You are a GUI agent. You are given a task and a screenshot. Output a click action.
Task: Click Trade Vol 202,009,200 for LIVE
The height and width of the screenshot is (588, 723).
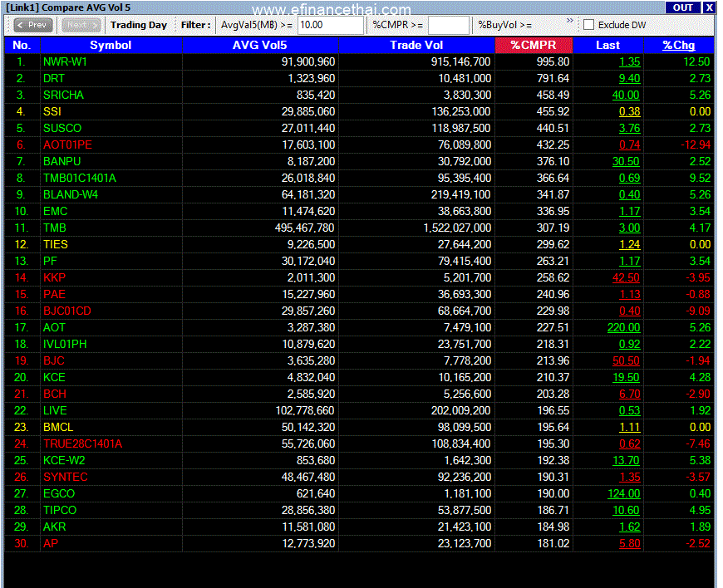tap(460, 410)
